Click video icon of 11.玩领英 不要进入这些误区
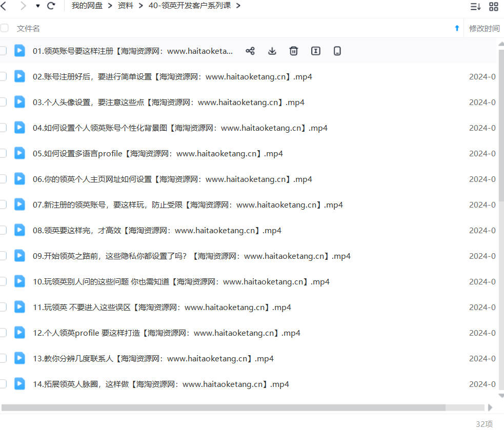 [19, 307]
